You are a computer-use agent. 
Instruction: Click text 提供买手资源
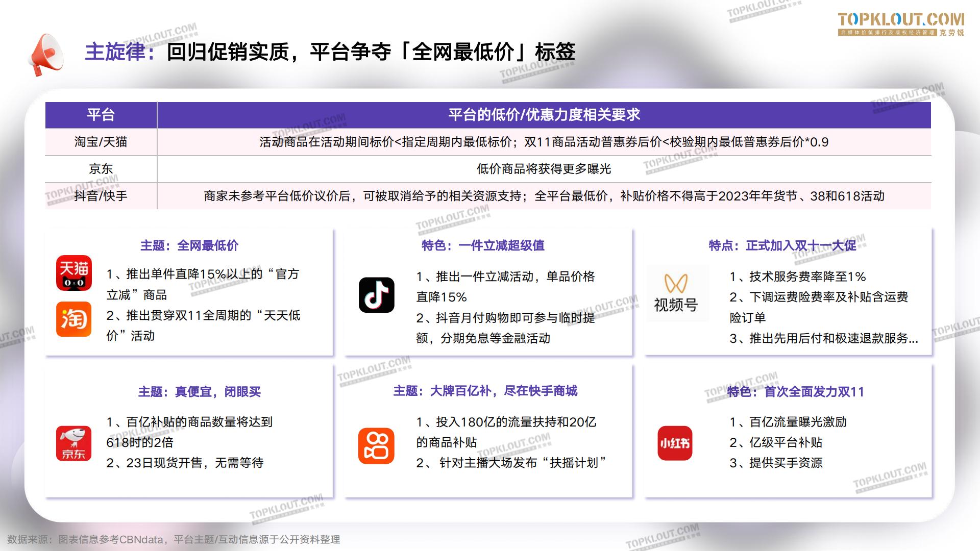point(776,463)
